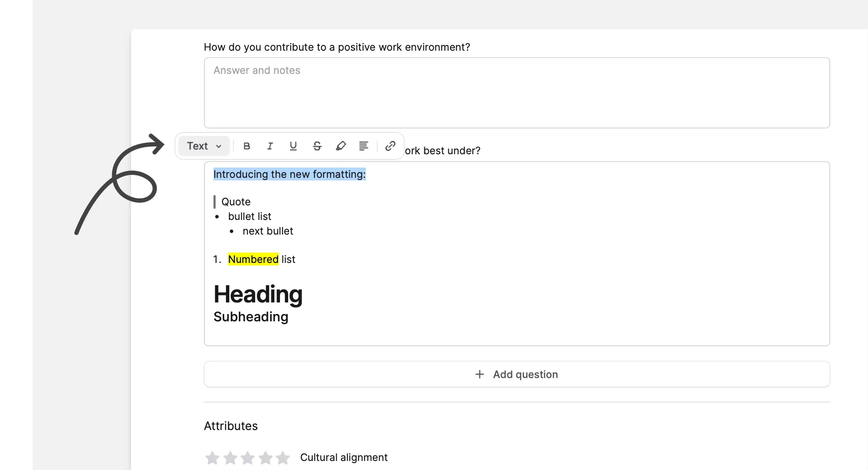Rate Cultural alignment three stars
Image resolution: width=868 pixels, height=470 pixels.
[248, 458]
